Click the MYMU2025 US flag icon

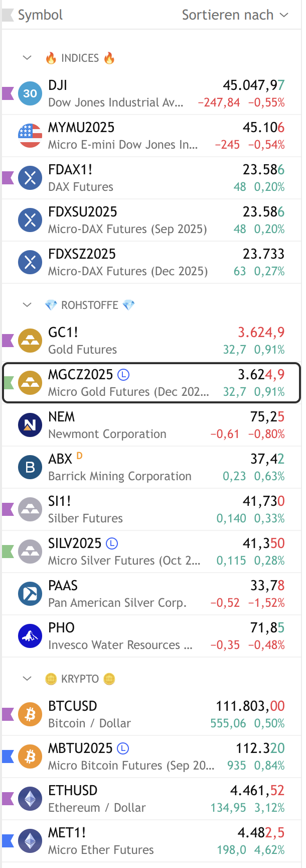[x=30, y=136]
